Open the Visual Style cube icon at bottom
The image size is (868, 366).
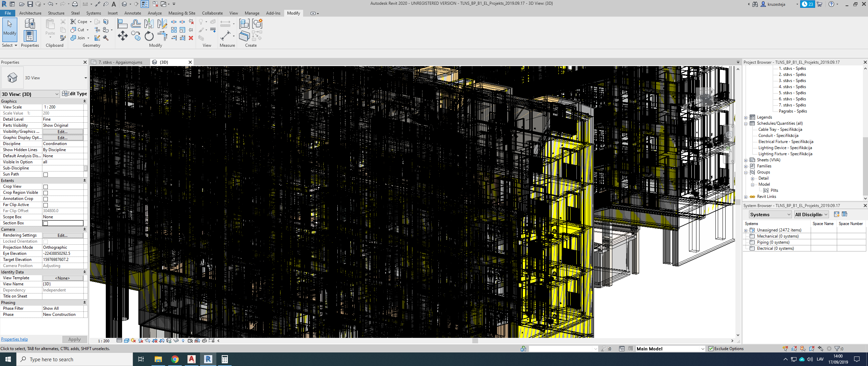[126, 340]
